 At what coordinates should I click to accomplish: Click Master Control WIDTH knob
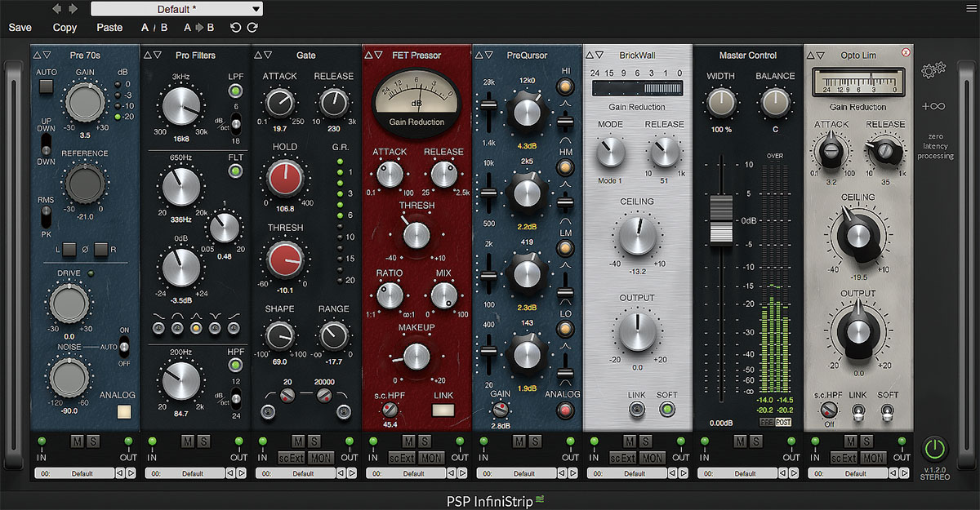point(720,102)
